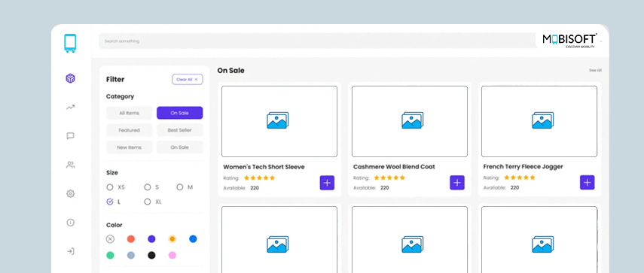Select the XL size radio button
Screen dimensions: 644x273
pos(148,202)
